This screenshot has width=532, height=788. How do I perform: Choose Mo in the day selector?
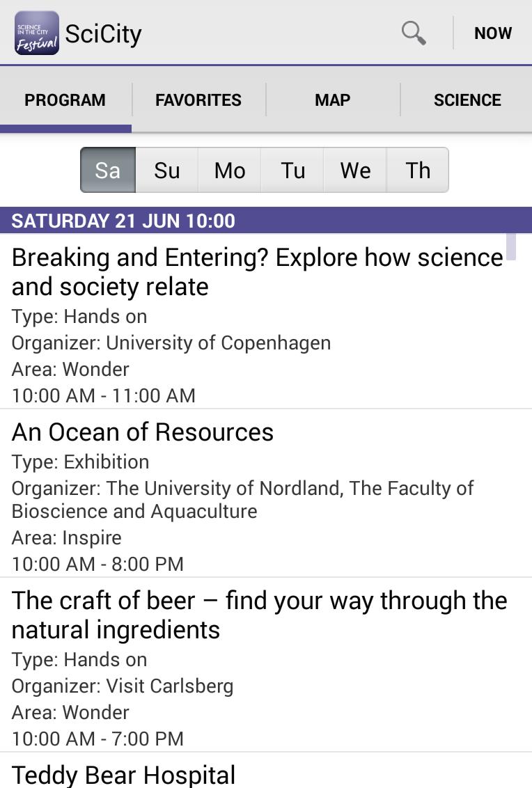230,170
